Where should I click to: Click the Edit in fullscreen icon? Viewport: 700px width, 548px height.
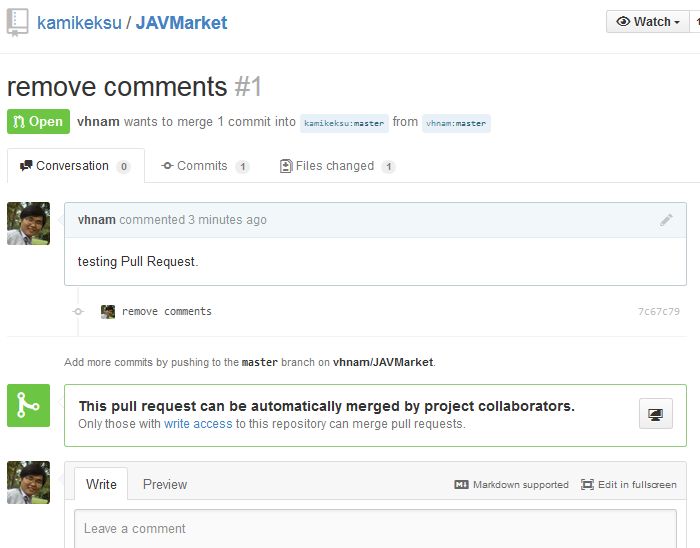(587, 485)
